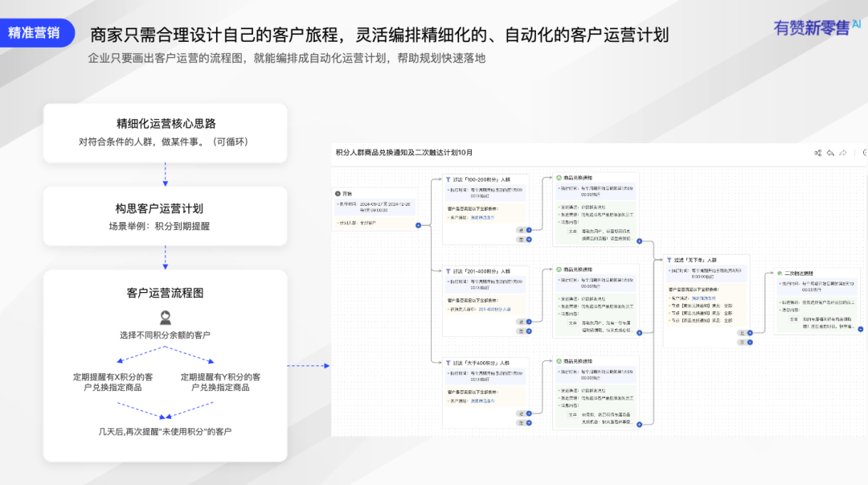This screenshot has height=485, width=868.
Task: Expand the 否 branch plus button on 无下单 node
Action: (750, 342)
